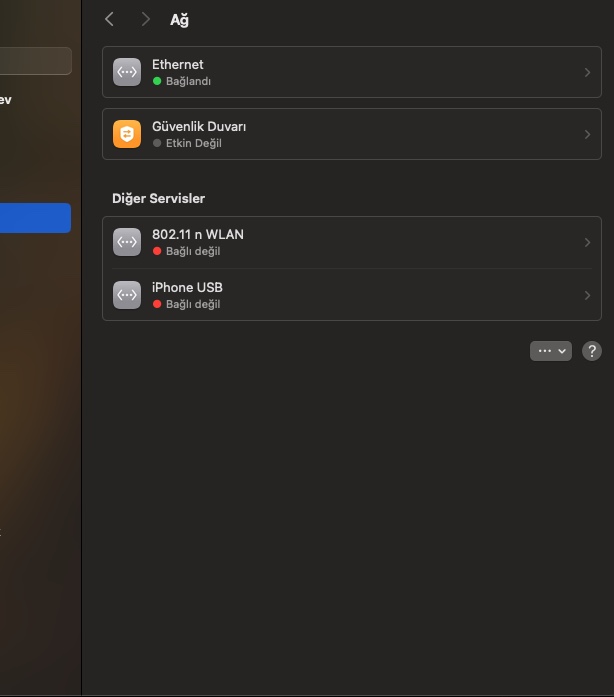Expand 802.11 n WLAN via right chevron

587,242
